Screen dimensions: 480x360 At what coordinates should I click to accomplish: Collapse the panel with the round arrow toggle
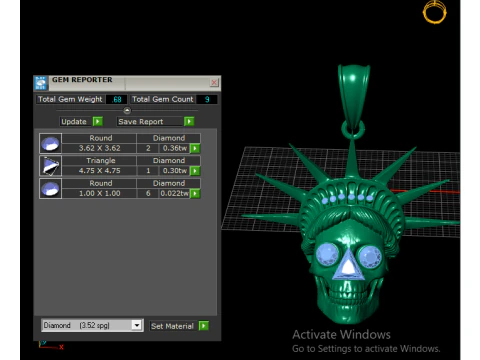coord(127,110)
